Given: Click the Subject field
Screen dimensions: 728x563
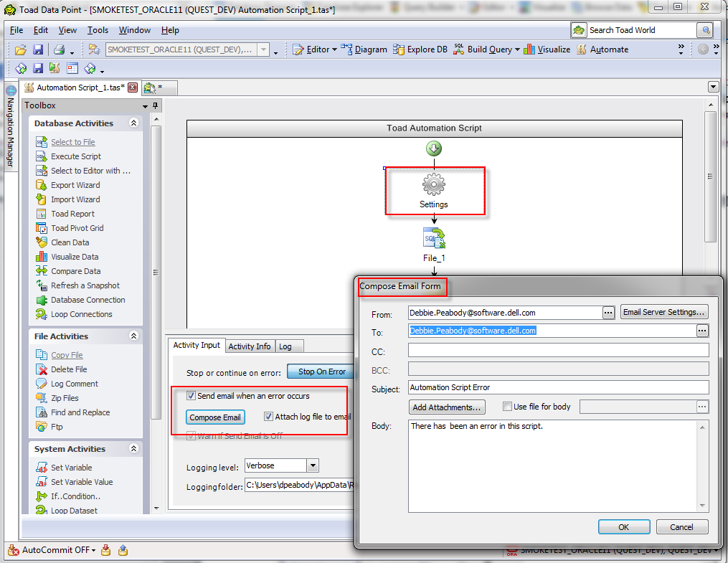Looking at the screenshot, I should (x=559, y=387).
